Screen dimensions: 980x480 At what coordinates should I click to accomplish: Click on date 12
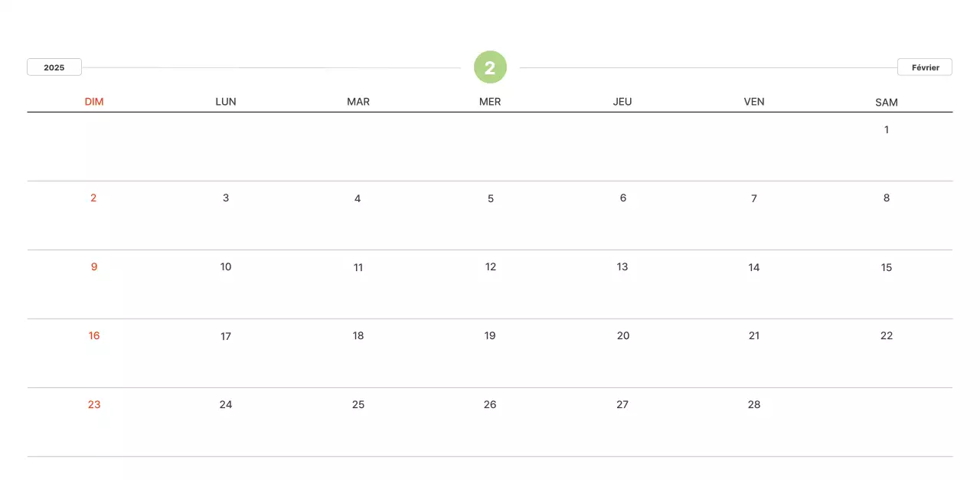pos(491,267)
